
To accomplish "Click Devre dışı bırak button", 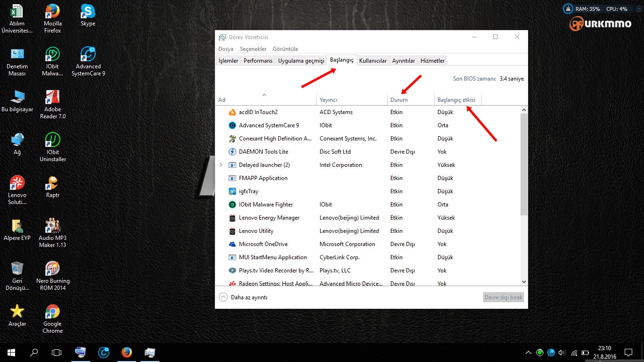I will [x=504, y=297].
